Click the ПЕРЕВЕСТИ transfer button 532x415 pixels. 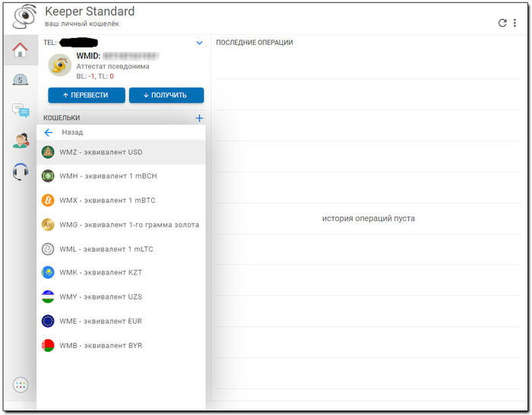click(x=87, y=95)
